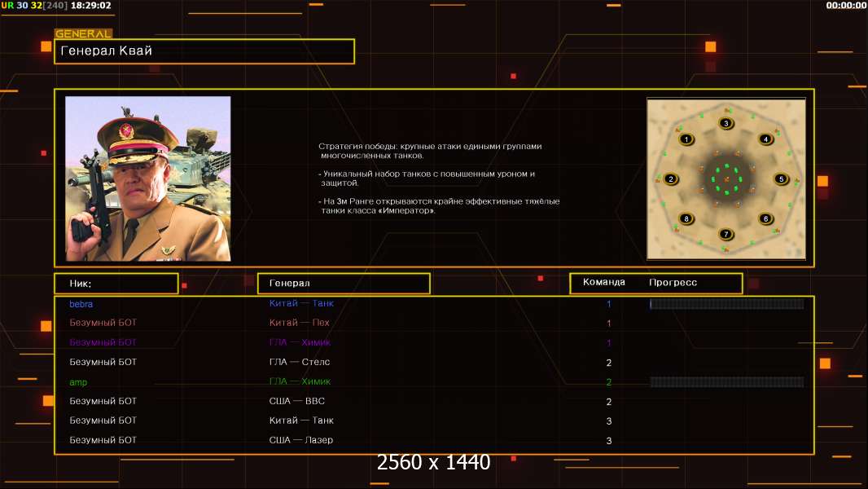Click the "ГЛА — Стелс" general entry
Viewport: 868px width, 489px height.
300,362
